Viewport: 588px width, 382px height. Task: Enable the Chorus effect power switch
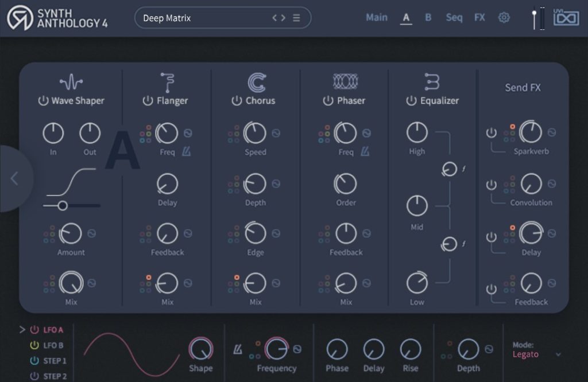tap(237, 101)
